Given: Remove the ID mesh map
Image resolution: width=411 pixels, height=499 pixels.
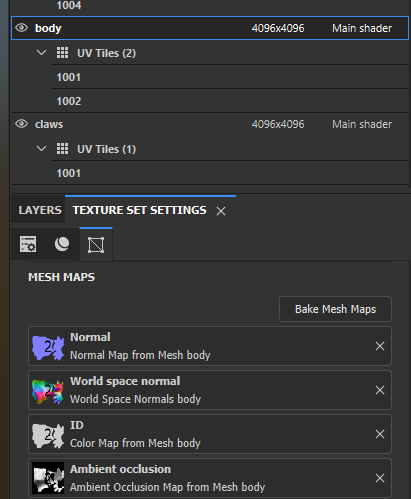Looking at the screenshot, I should coord(380,434).
